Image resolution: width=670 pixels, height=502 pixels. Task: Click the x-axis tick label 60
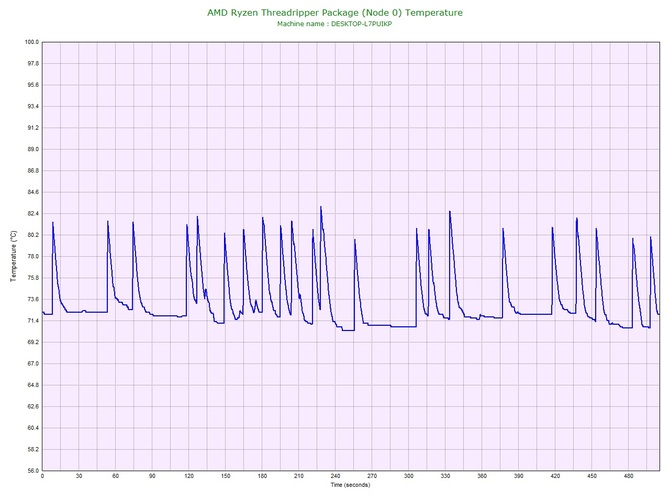pyautogui.click(x=115, y=476)
